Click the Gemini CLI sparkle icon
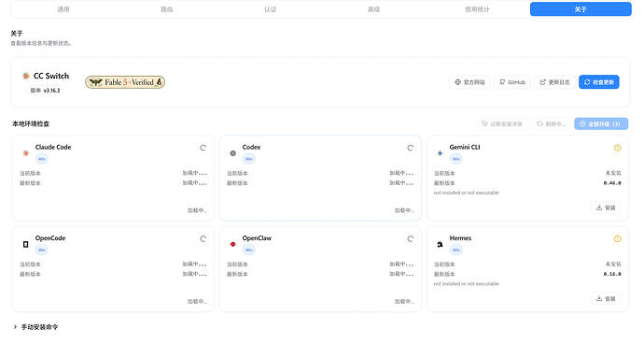This screenshot has width=644, height=343. pos(440,153)
